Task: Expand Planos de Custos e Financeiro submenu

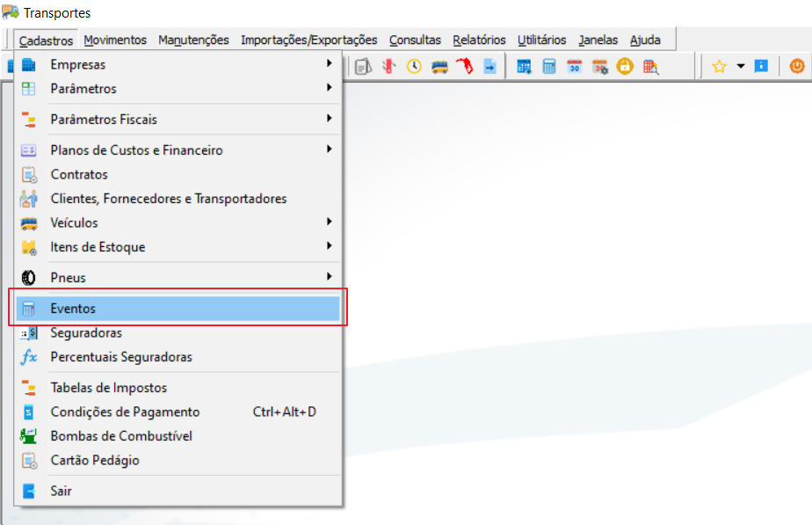Action: coord(178,150)
